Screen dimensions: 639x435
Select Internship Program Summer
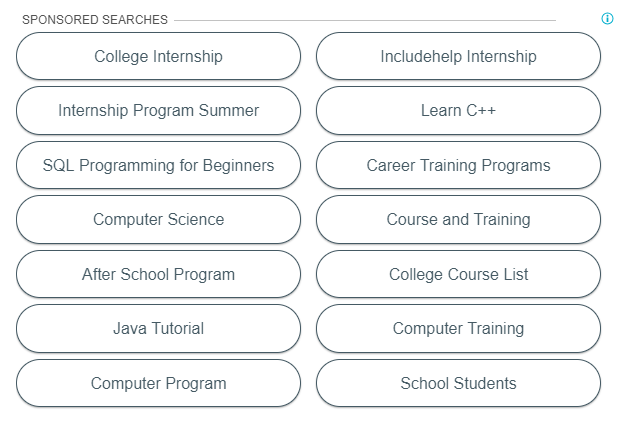click(x=159, y=110)
